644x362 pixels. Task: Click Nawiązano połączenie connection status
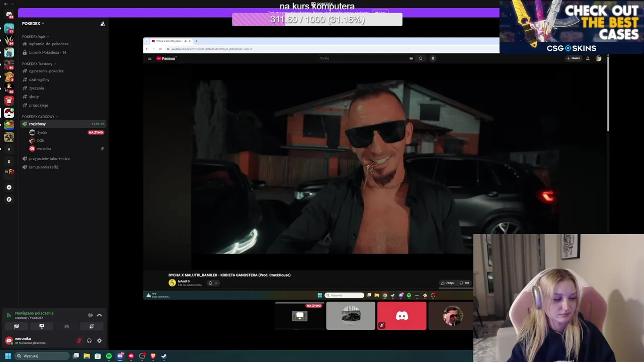pyautogui.click(x=34, y=313)
